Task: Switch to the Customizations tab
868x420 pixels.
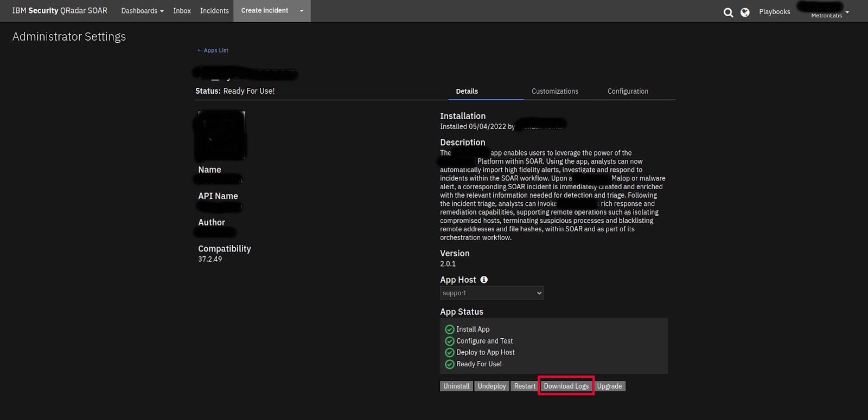Action: [555, 91]
